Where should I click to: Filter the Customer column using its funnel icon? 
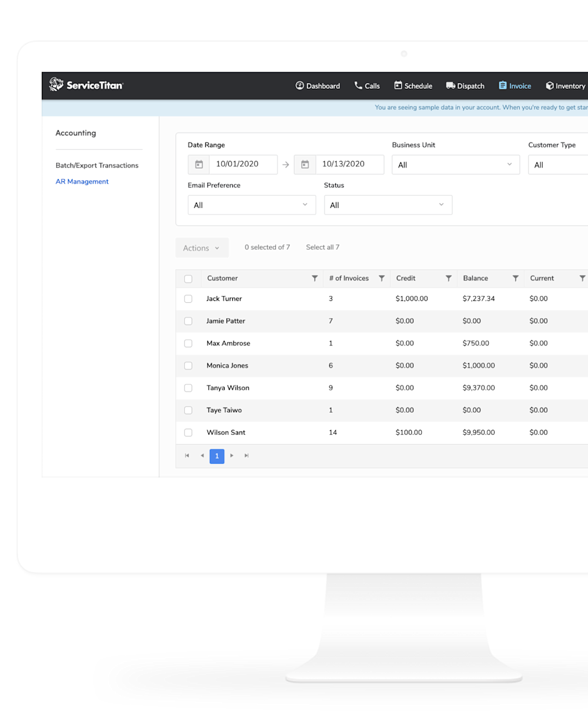click(315, 278)
